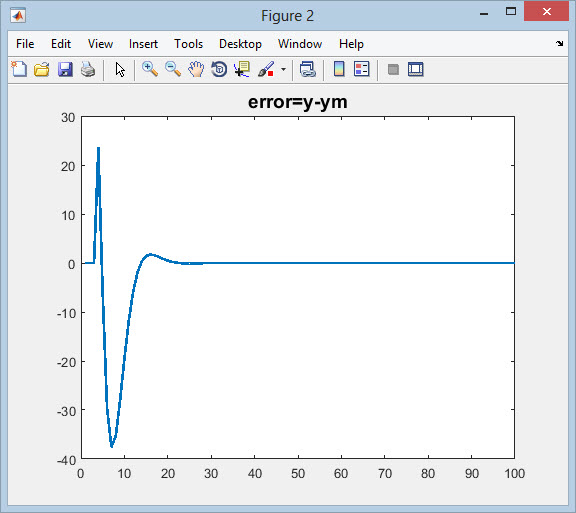
Task: Click the dock figure arrow in the menu bar
Action: coord(559,43)
